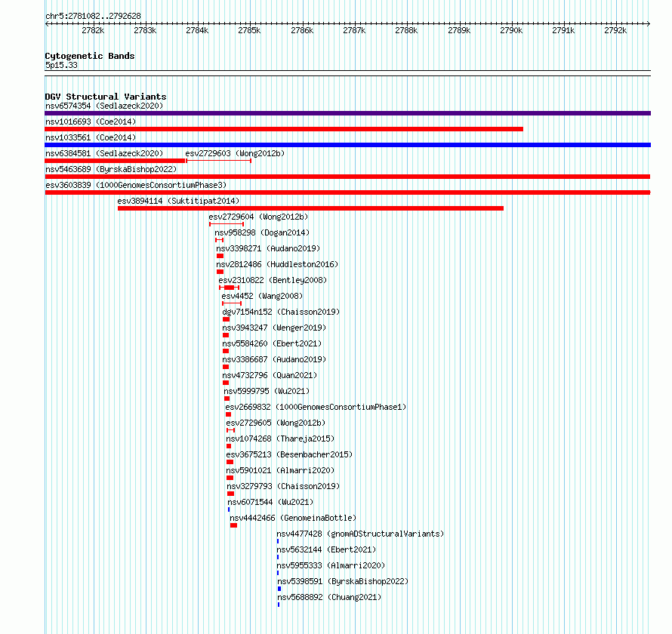The image size is (672, 634).
Task: Open the nsv2812486 (Huddleston2016) label
Action: 277,264
